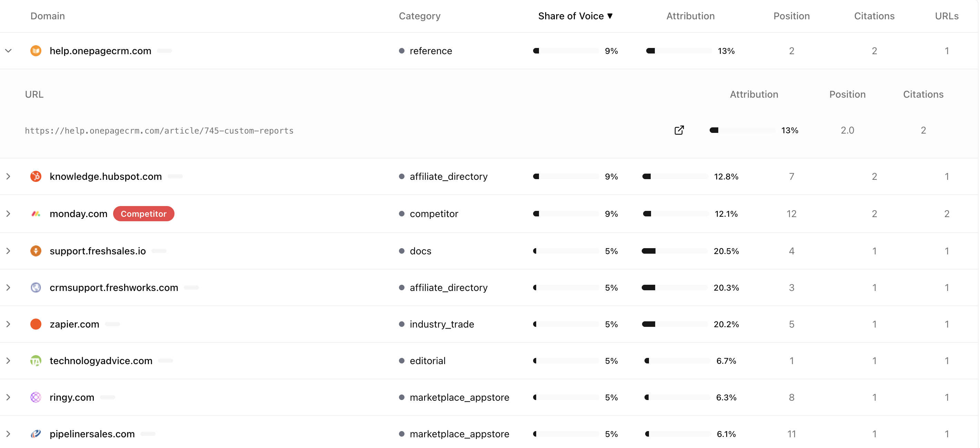Select the zapier.com orange icon
The height and width of the screenshot is (448, 980).
36,324
